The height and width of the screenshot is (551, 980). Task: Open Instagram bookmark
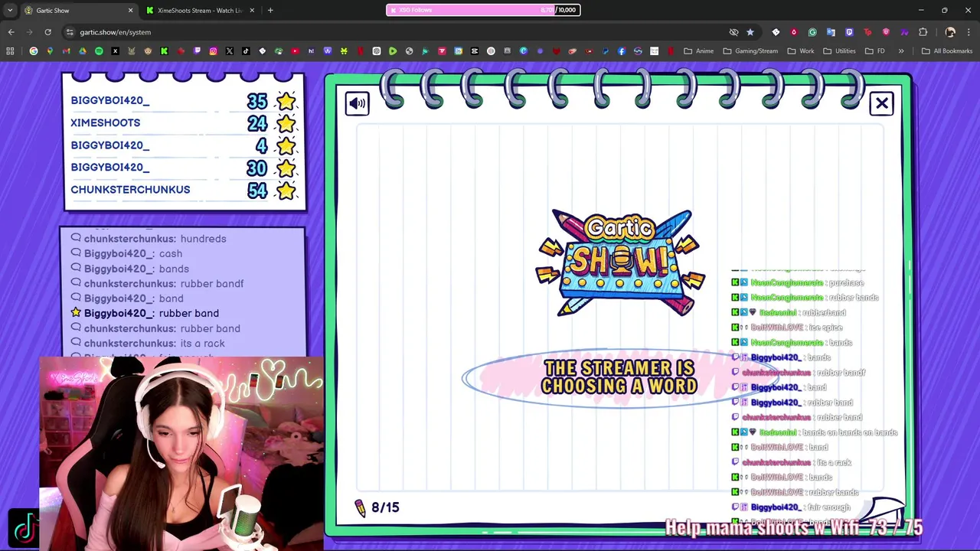(x=213, y=51)
